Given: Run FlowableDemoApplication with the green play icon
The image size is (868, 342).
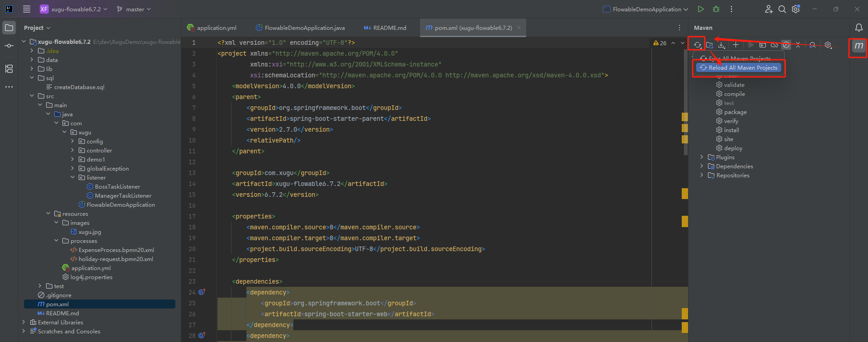Looking at the screenshot, I should (x=701, y=9).
